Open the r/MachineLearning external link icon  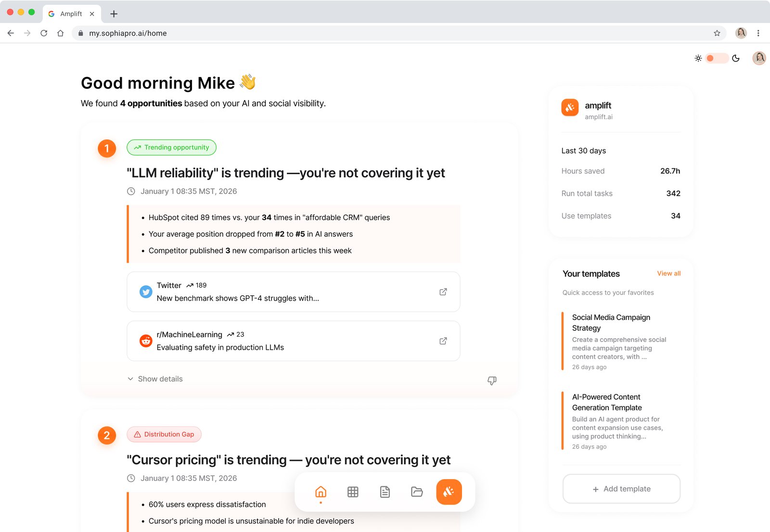[443, 341]
